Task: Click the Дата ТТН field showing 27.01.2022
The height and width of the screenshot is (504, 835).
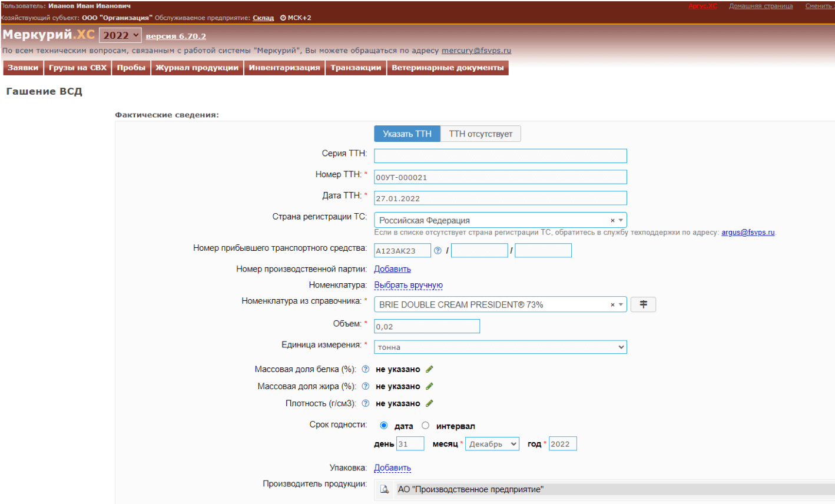Action: tap(501, 198)
